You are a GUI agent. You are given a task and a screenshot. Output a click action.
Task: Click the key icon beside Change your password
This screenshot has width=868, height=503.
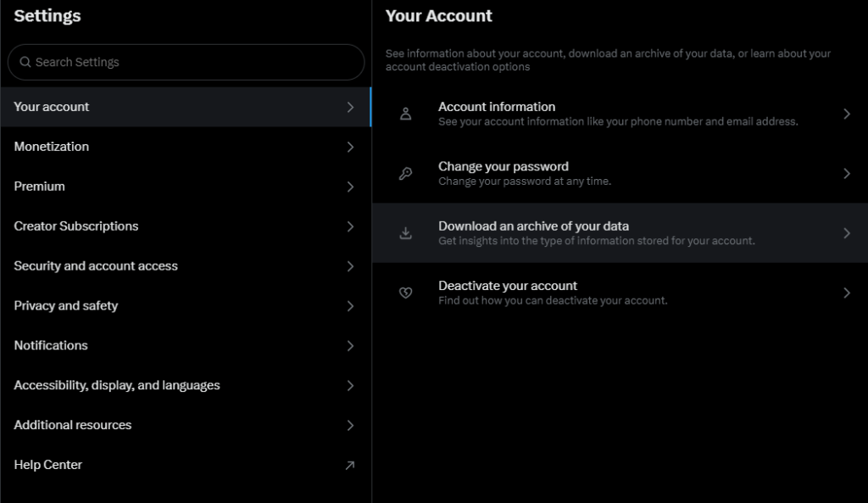(x=405, y=174)
